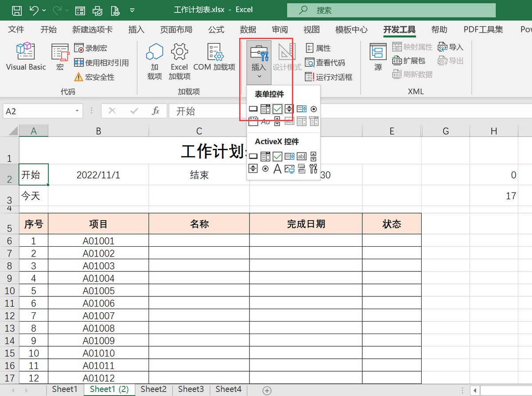
Task: Open the 新建选项卡 tab
Action: [92, 30]
